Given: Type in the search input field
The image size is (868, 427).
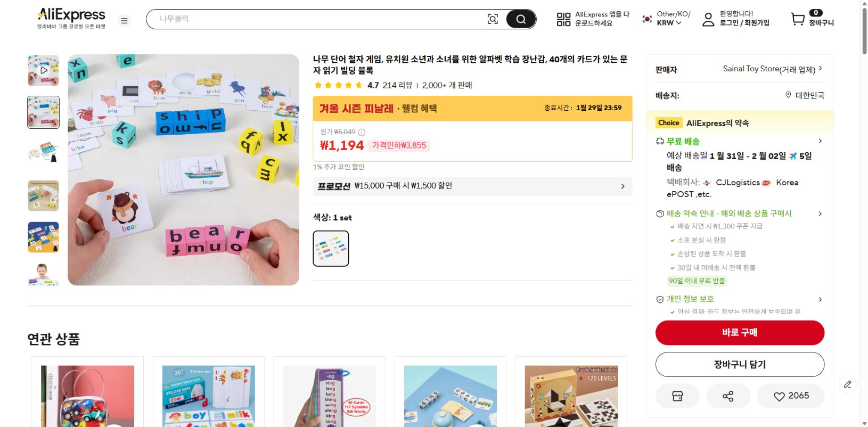Looking at the screenshot, I should (x=320, y=19).
